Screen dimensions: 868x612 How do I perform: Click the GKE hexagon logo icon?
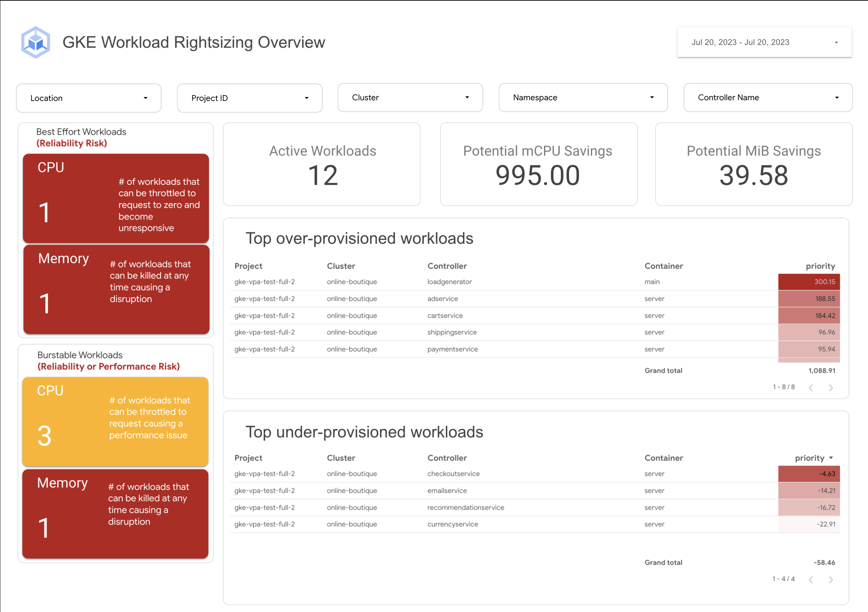[x=35, y=42]
